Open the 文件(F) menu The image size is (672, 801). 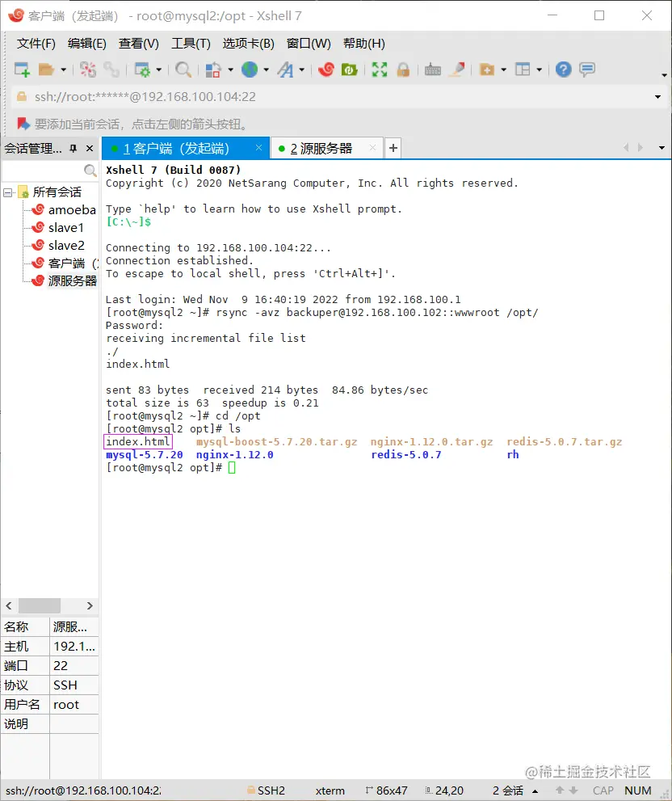(36, 44)
